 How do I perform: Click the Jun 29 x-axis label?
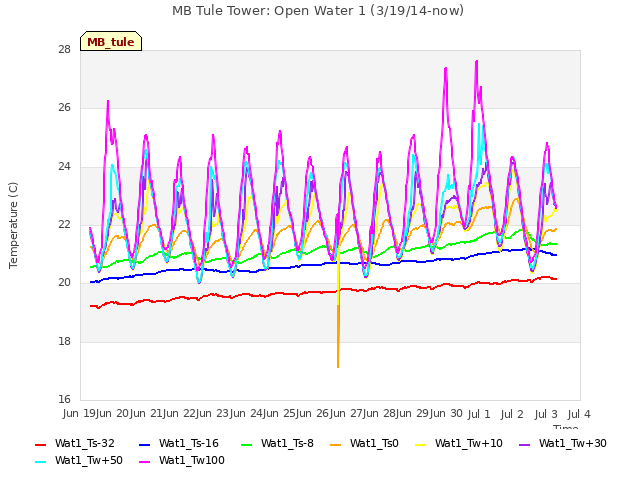pyautogui.click(x=412, y=414)
